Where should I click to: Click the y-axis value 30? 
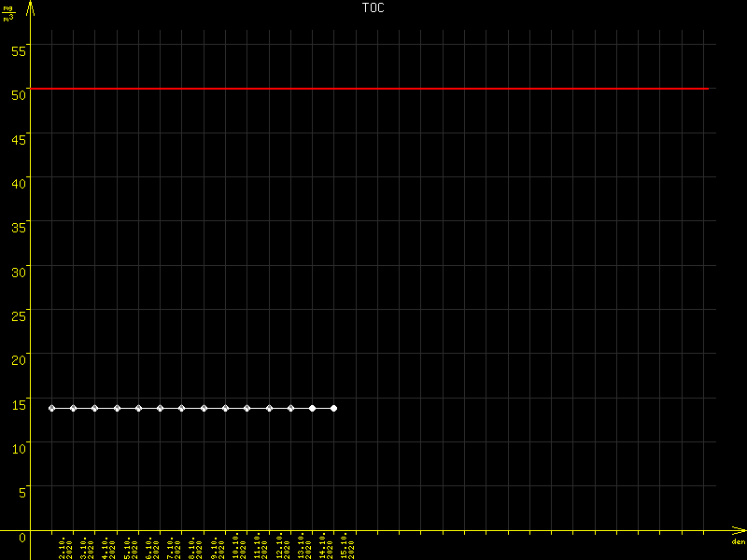[18, 271]
